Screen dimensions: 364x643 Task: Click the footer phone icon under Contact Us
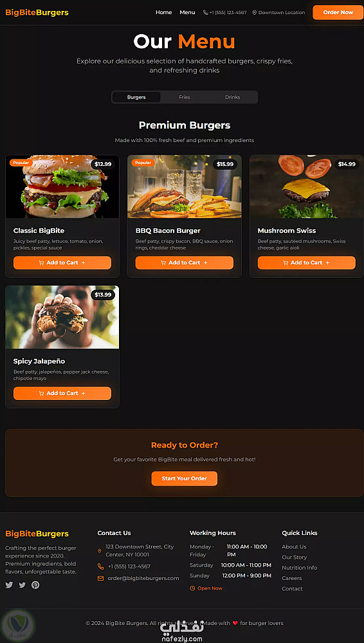point(100,566)
